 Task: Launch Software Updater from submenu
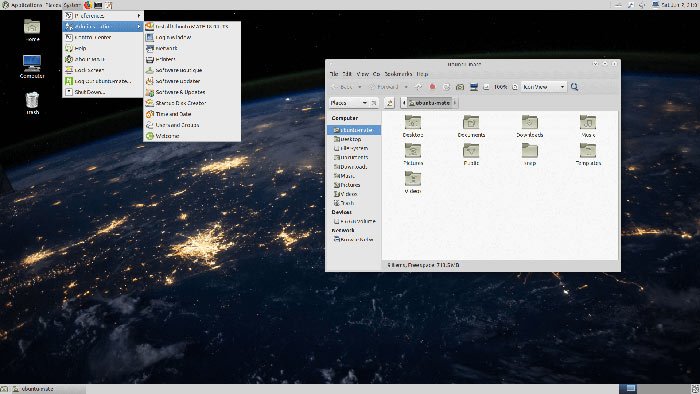coord(192,81)
